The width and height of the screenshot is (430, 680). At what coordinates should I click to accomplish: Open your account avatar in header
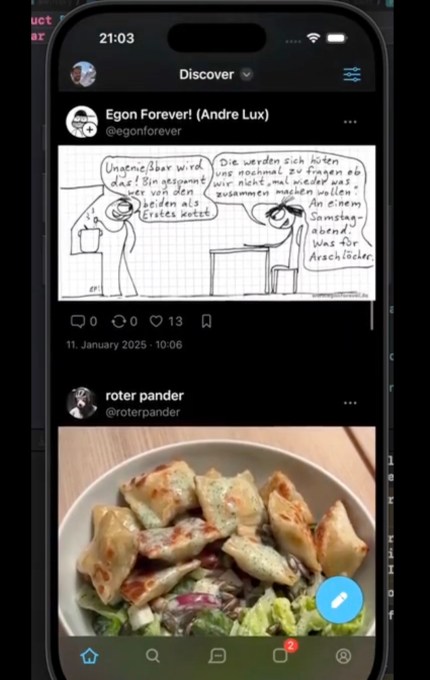[x=83, y=74]
